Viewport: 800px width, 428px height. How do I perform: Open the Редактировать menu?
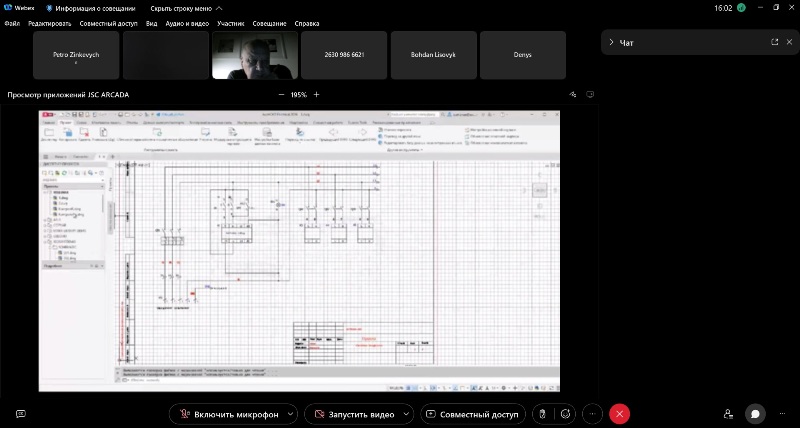(49, 23)
